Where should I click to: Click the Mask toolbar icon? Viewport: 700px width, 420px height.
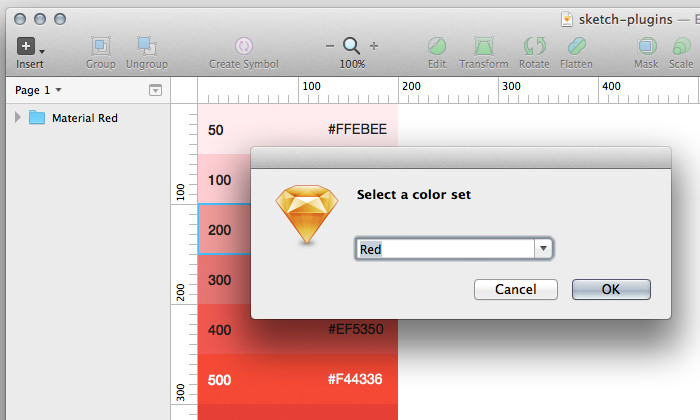pyautogui.click(x=646, y=46)
